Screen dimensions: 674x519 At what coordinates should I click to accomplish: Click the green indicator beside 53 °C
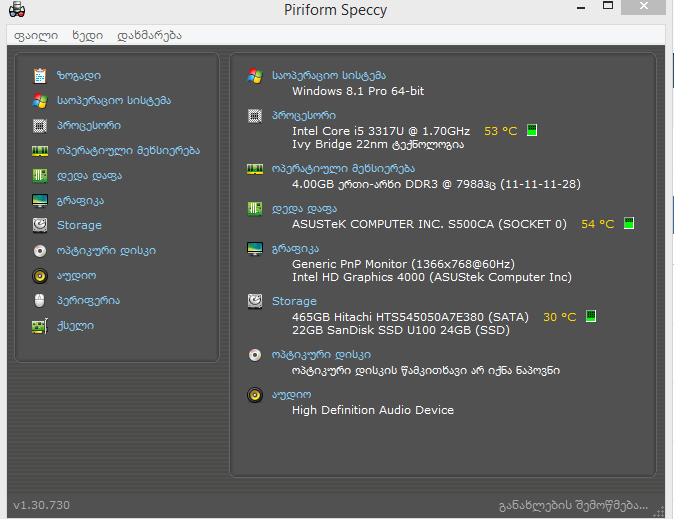[x=532, y=131]
